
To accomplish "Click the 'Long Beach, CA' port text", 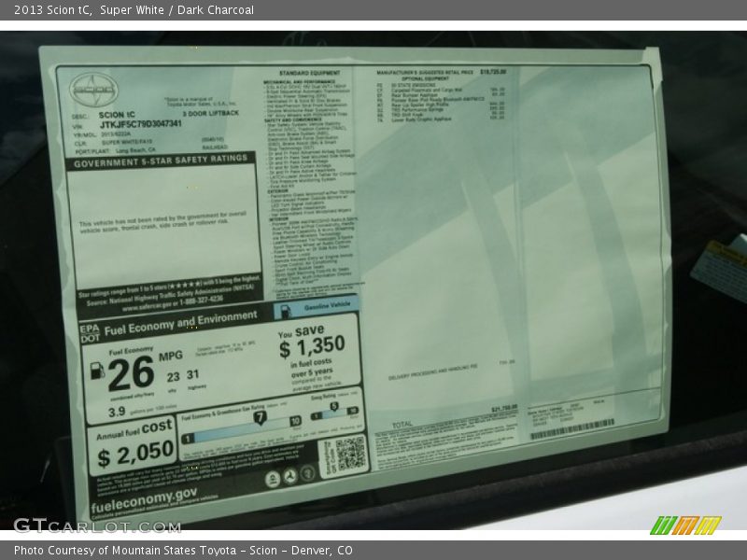I will [x=135, y=150].
